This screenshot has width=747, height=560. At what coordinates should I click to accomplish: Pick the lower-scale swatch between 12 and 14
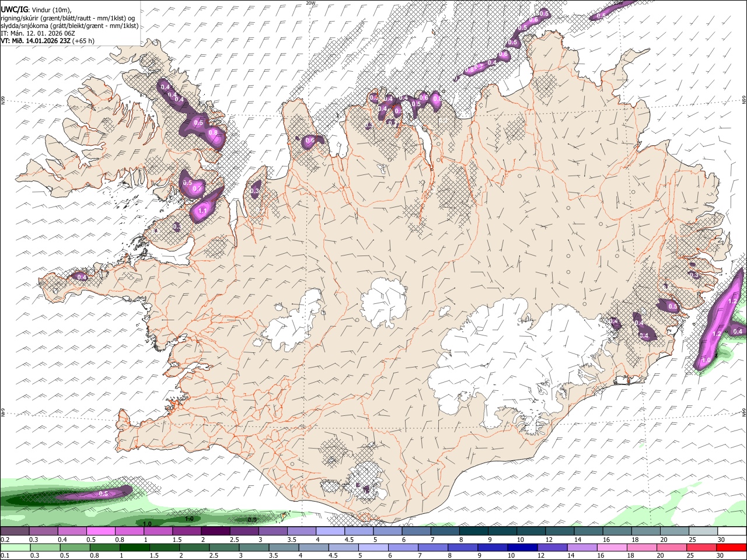pos(554,547)
